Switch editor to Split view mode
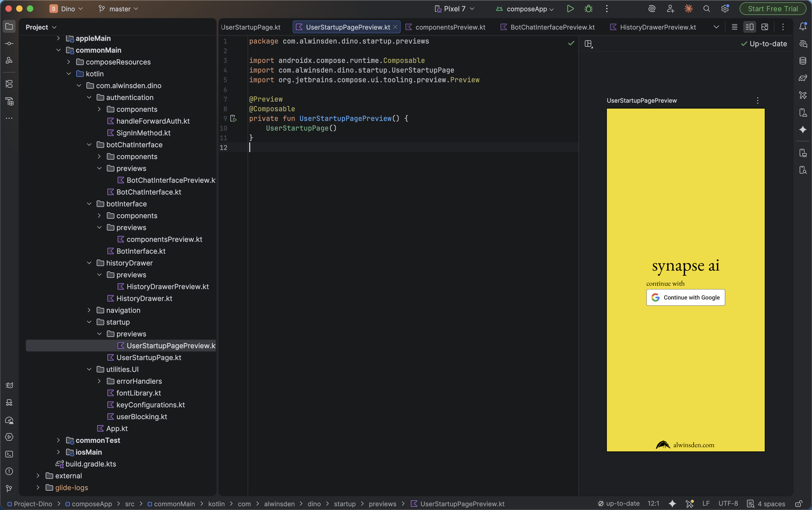Image resolution: width=812 pixels, height=510 pixels. click(x=749, y=27)
